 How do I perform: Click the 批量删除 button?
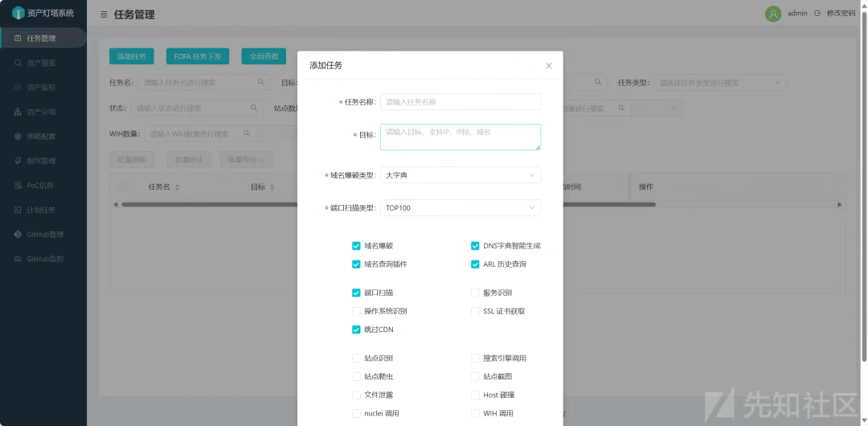[x=131, y=159]
